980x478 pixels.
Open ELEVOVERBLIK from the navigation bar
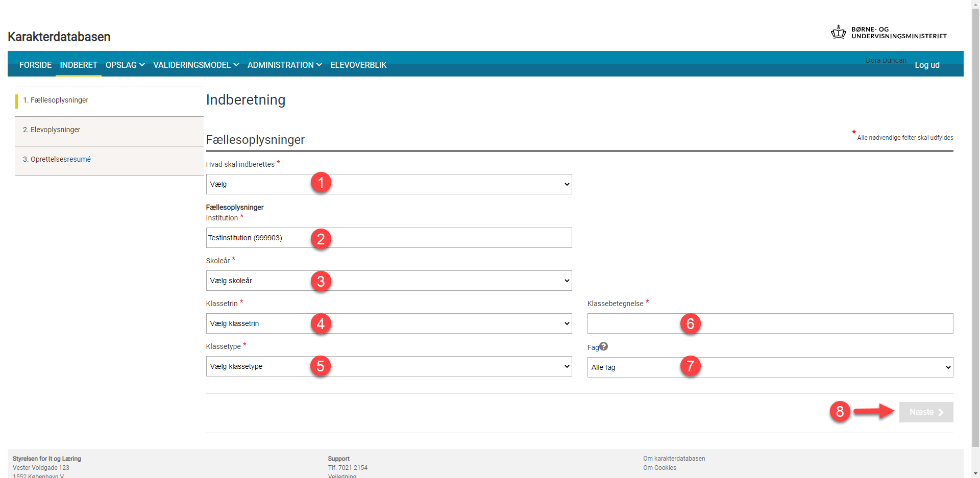point(358,65)
